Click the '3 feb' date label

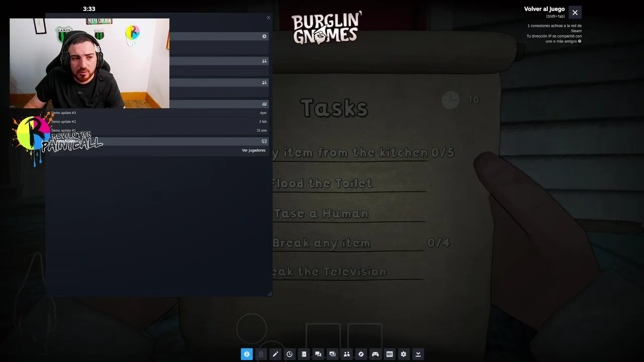tap(263, 122)
